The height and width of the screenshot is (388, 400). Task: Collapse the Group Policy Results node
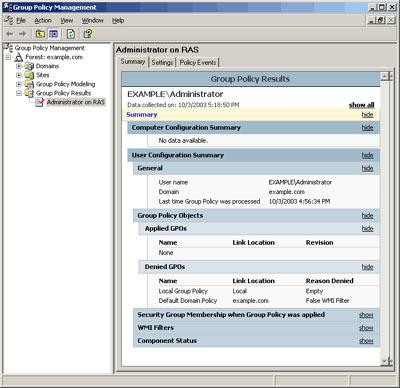pyautogui.click(x=19, y=93)
